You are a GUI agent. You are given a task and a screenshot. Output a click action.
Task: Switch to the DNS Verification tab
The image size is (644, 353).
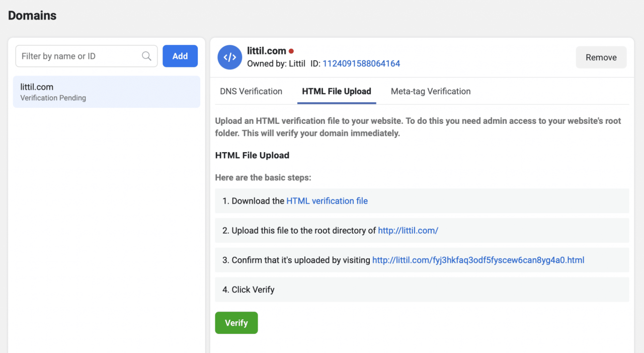(251, 91)
